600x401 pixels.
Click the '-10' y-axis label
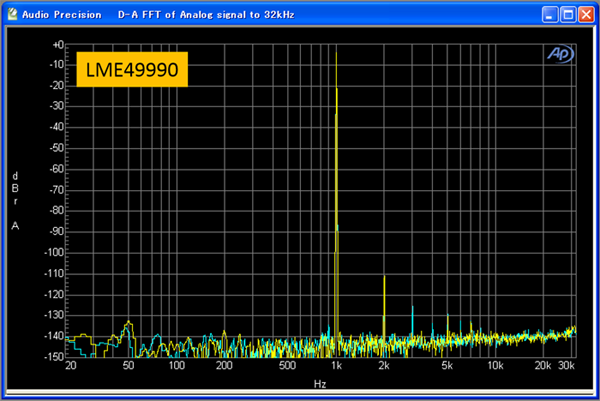coord(57,64)
